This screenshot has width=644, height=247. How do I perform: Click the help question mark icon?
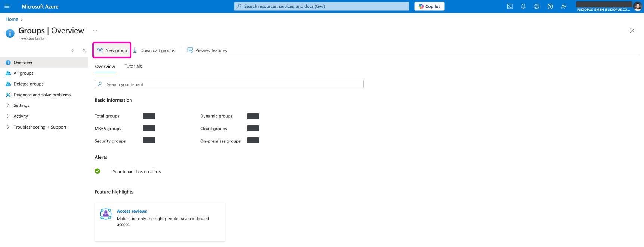(550, 6)
